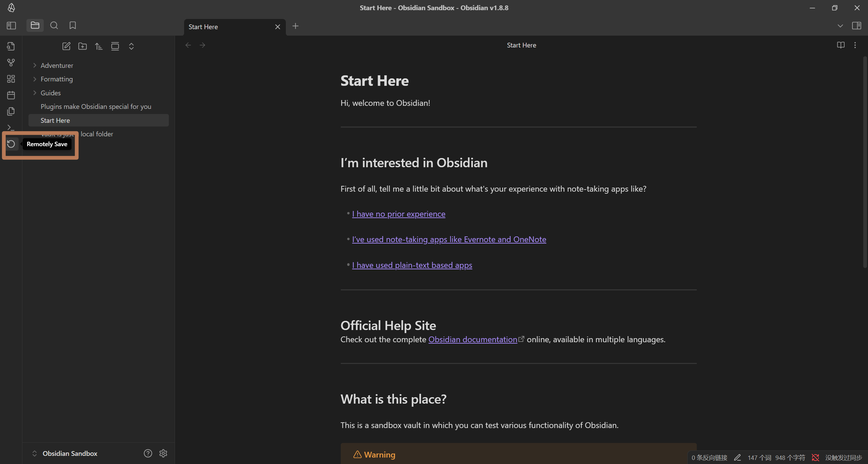Image resolution: width=868 pixels, height=464 pixels.
Task: Click Remotely Save sync status icon
Action: (x=815, y=458)
